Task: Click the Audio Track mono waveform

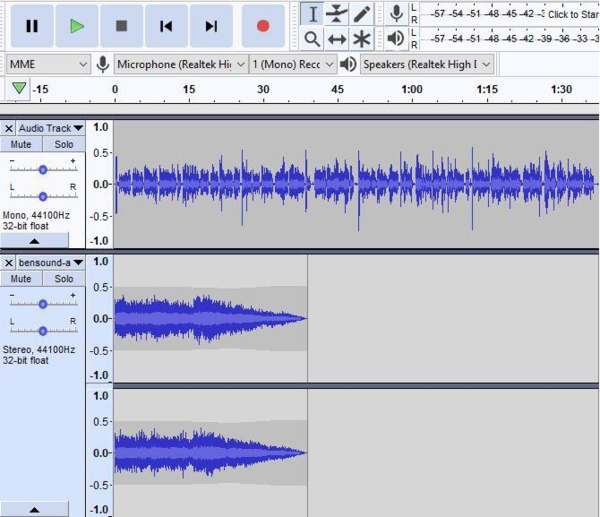Action: tap(356, 184)
